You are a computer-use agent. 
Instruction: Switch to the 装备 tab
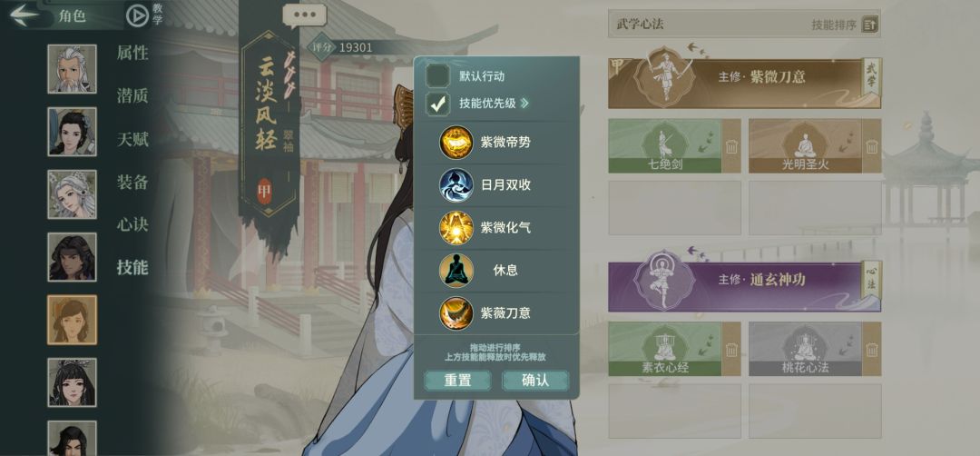pyautogui.click(x=132, y=182)
